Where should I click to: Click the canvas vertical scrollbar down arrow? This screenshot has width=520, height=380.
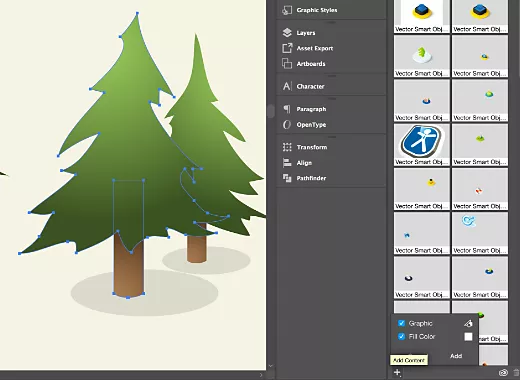point(271,366)
